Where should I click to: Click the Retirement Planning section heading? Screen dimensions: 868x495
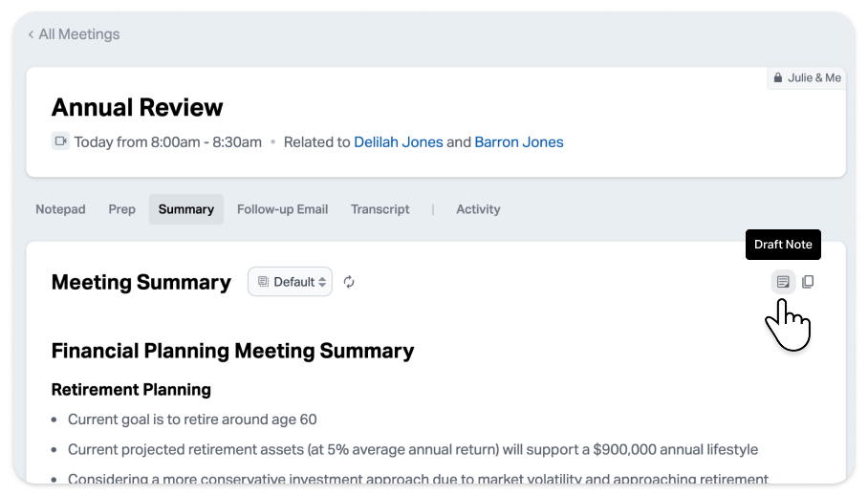130,390
